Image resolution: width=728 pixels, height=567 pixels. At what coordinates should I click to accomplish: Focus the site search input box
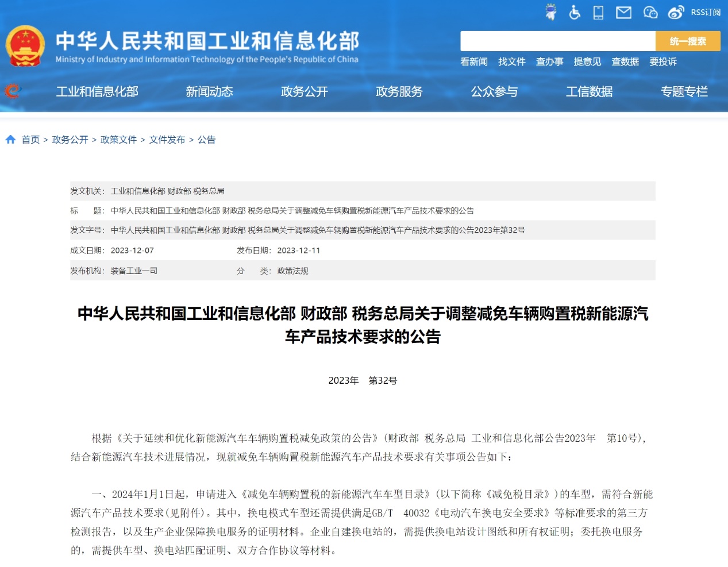point(558,41)
